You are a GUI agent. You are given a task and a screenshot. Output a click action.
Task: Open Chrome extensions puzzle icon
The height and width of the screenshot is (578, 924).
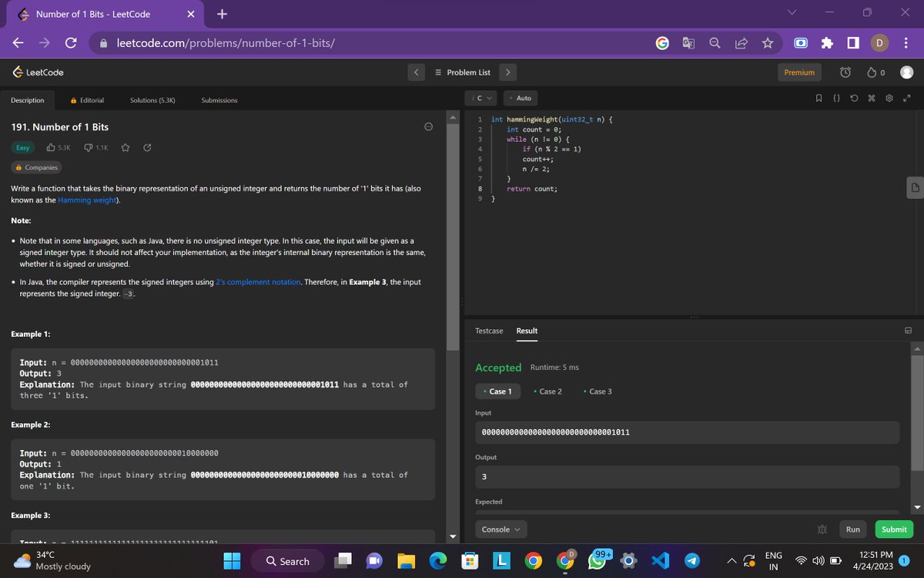829,44
